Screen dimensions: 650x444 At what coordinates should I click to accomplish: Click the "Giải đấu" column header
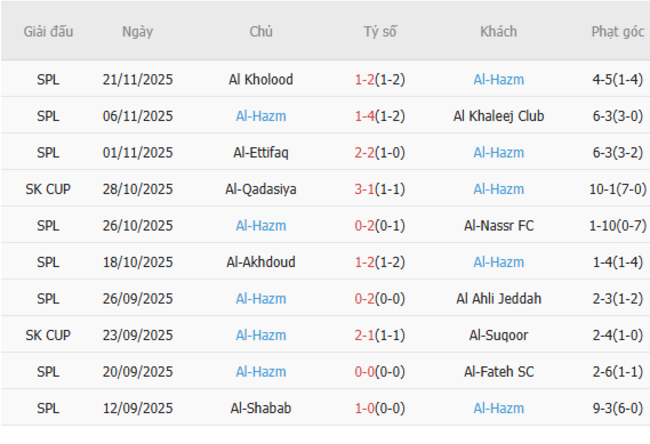[x=48, y=31]
